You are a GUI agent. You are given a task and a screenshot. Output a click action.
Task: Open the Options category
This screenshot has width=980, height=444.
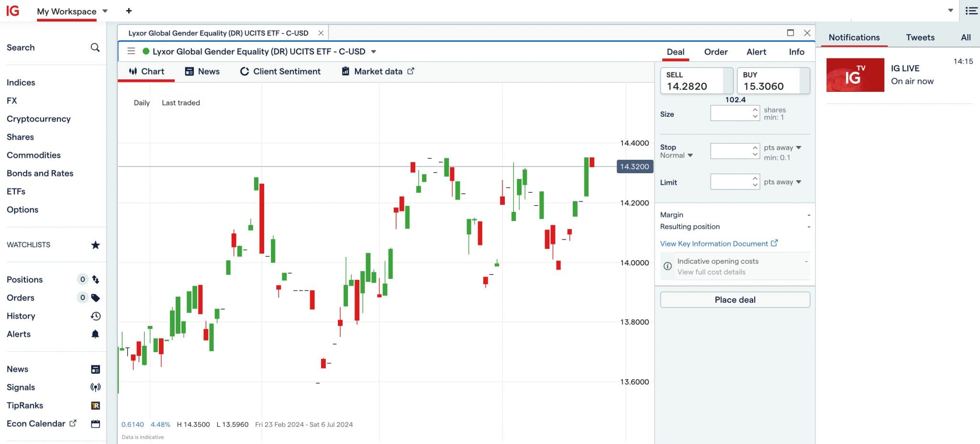pos(22,210)
